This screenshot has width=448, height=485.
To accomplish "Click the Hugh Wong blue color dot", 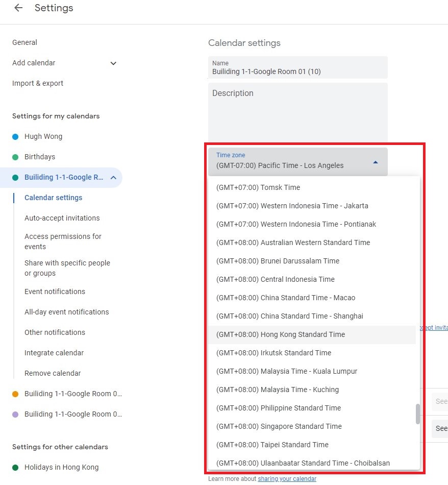I will (x=15, y=137).
